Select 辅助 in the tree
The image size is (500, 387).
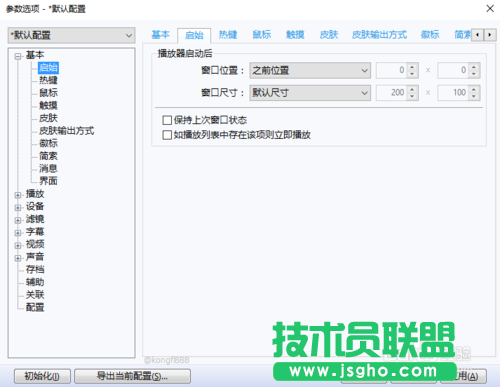click(x=35, y=282)
